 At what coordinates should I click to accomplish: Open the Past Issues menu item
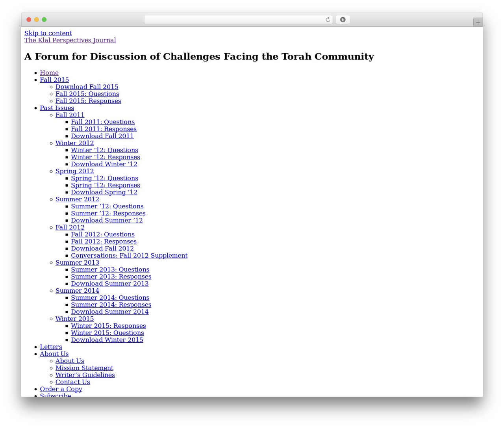pyautogui.click(x=57, y=108)
